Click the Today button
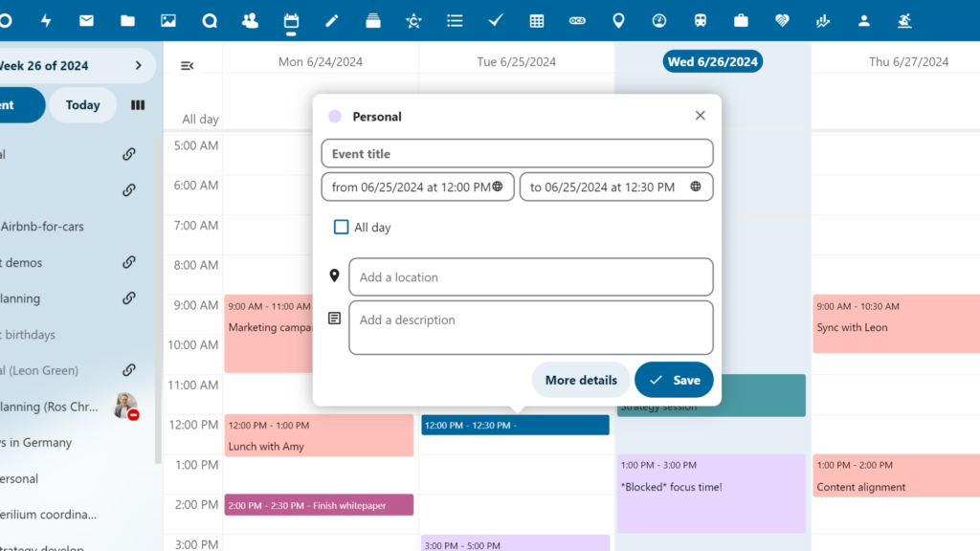Viewport: 980px width, 551px height. click(x=82, y=105)
